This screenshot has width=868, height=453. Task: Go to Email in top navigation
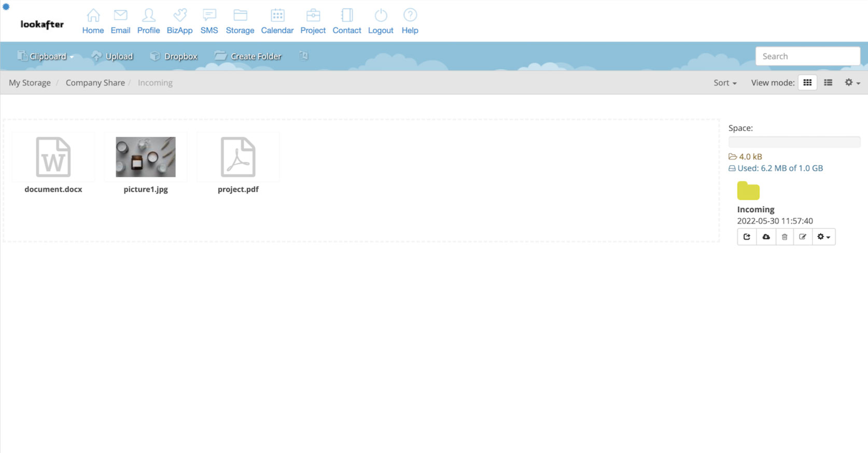point(120,21)
